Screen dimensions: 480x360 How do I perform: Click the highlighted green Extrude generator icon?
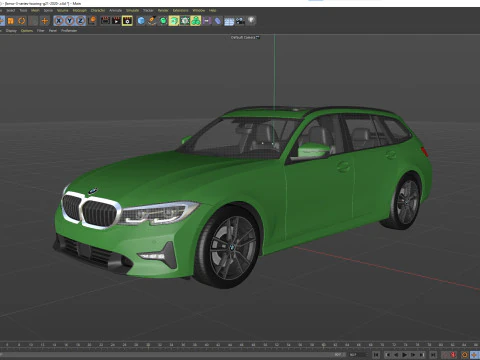(174, 21)
